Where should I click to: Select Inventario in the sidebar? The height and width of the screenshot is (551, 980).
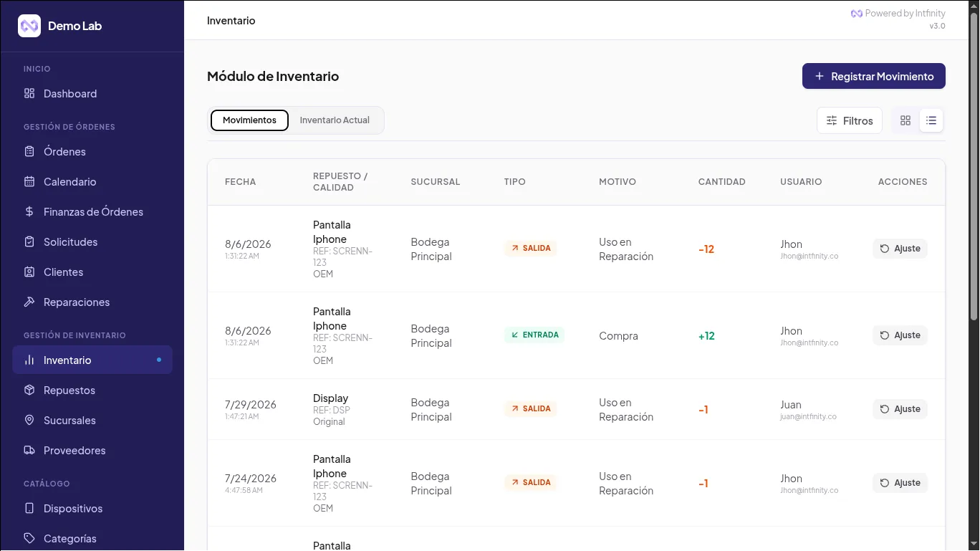coord(92,360)
